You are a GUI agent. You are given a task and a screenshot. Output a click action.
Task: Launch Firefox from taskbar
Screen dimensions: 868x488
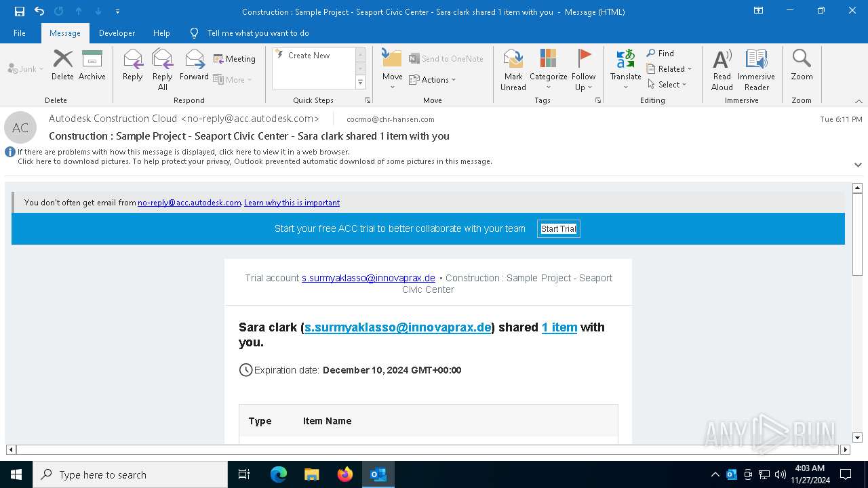[344, 474]
